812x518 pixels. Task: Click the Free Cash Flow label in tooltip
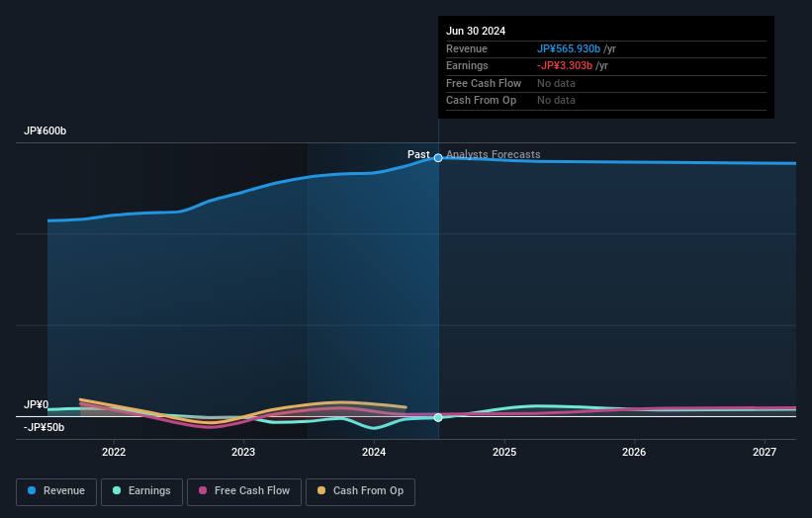[x=484, y=83]
